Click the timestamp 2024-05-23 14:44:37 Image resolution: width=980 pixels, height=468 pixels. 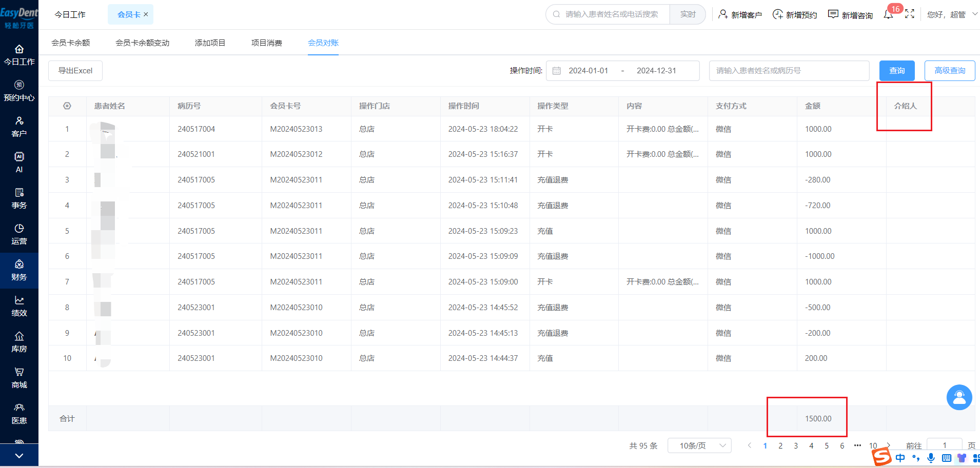tap(483, 358)
